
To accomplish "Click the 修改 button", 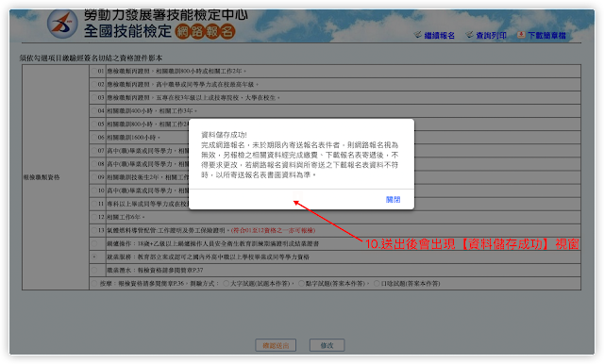I will [327, 345].
